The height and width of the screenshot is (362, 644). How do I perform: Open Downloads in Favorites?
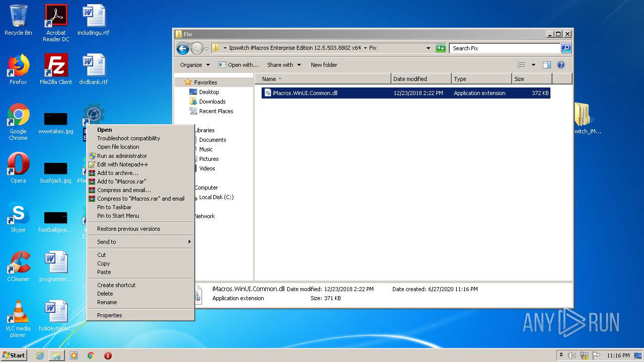click(212, 102)
